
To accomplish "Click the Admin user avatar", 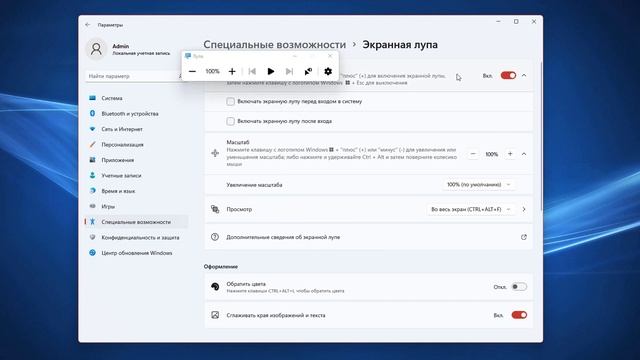I will (x=96, y=49).
